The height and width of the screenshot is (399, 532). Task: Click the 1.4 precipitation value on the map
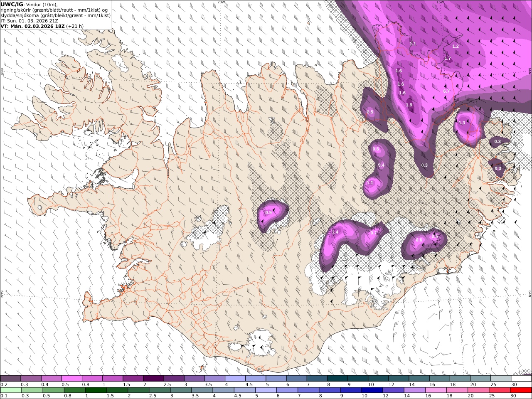(335, 232)
